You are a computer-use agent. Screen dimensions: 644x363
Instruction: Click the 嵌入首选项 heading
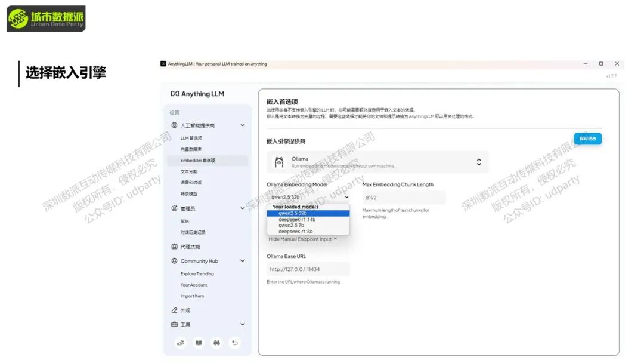(x=282, y=101)
